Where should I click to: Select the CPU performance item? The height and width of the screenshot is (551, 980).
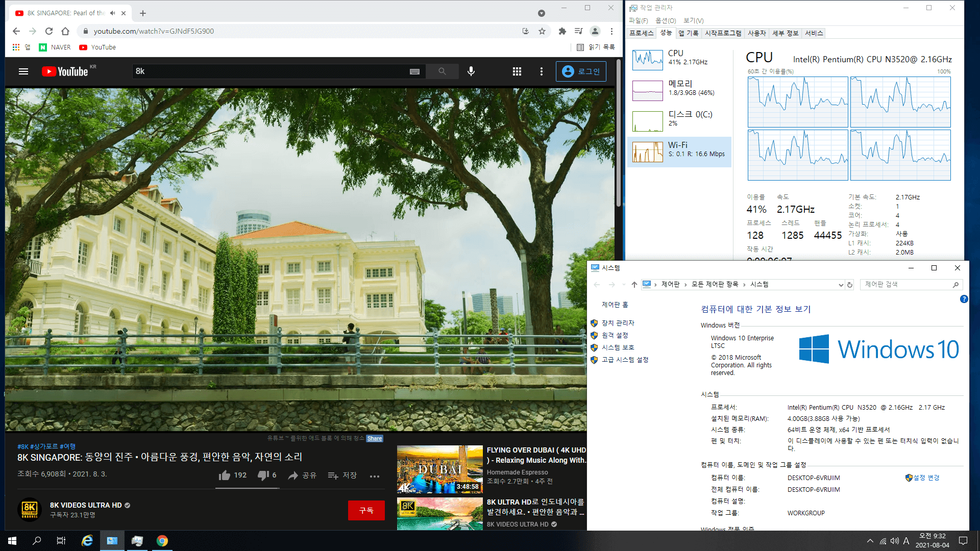(679, 60)
